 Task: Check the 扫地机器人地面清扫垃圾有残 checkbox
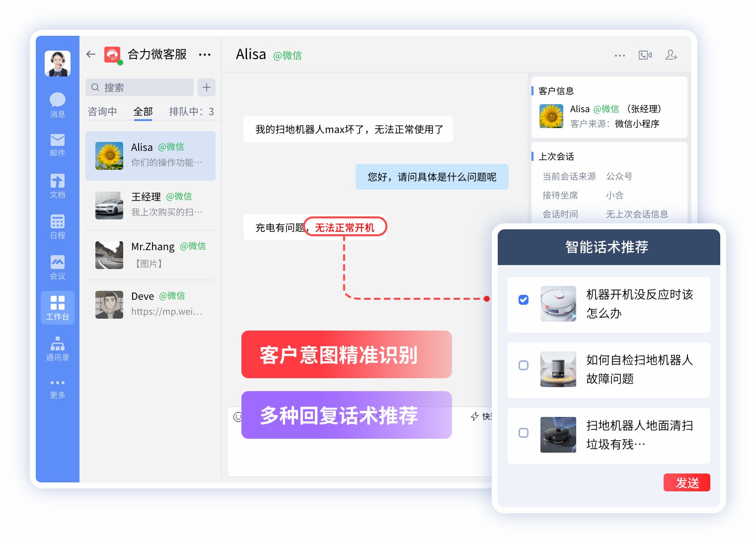point(524,433)
